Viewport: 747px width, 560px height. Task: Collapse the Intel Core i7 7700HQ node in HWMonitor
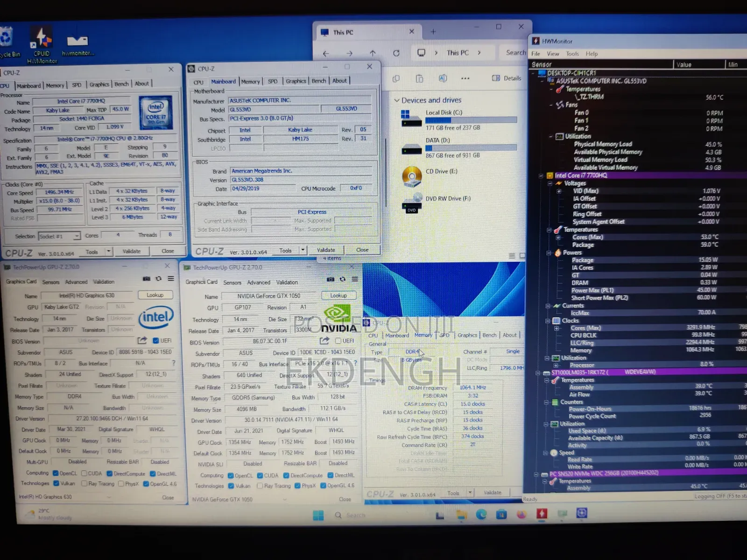[541, 176]
